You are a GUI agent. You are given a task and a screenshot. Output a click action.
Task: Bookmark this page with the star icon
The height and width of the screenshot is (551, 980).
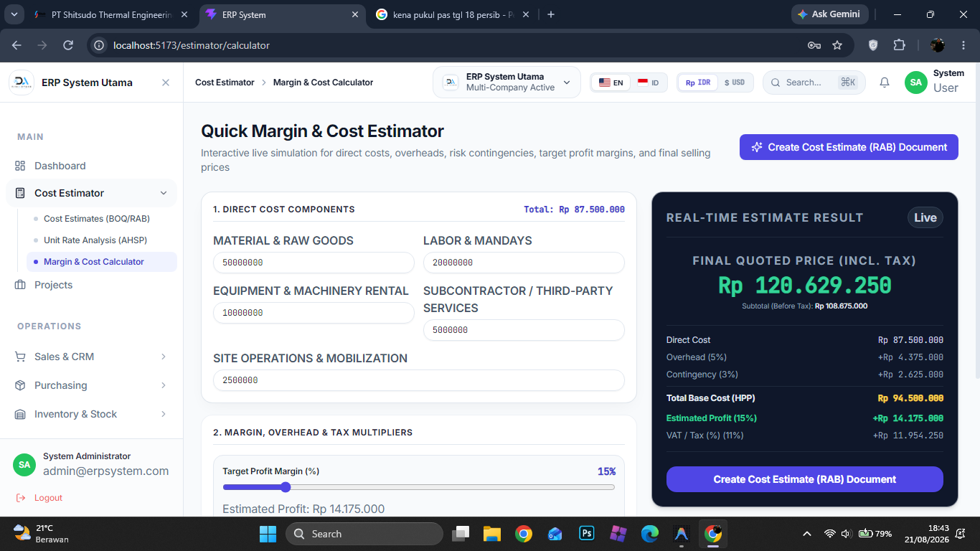(837, 45)
